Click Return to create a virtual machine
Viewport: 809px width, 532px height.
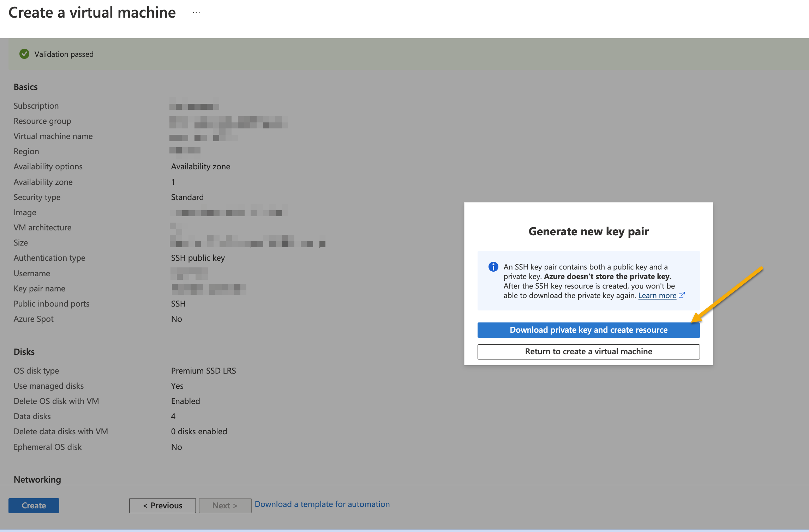coord(588,351)
